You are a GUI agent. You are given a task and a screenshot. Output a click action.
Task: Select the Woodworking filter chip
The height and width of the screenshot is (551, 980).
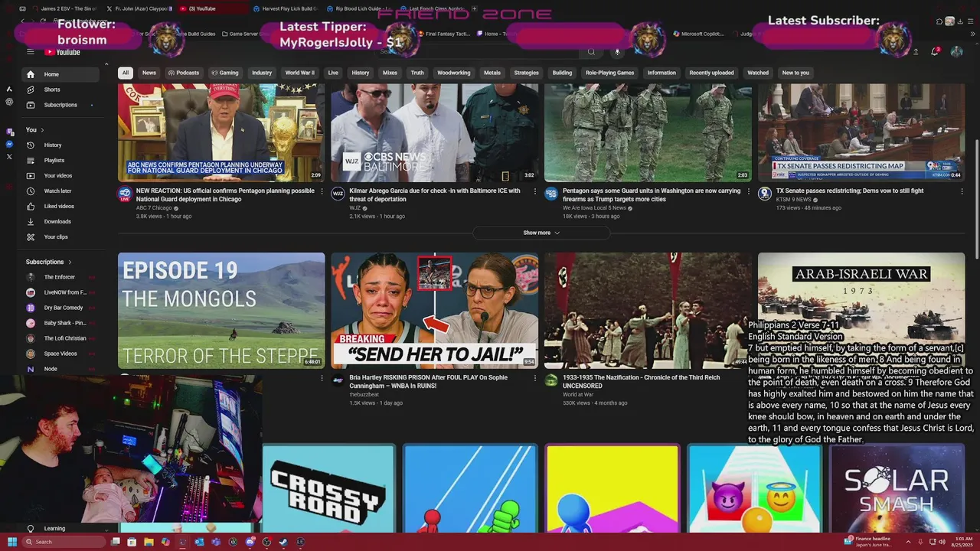click(x=454, y=73)
